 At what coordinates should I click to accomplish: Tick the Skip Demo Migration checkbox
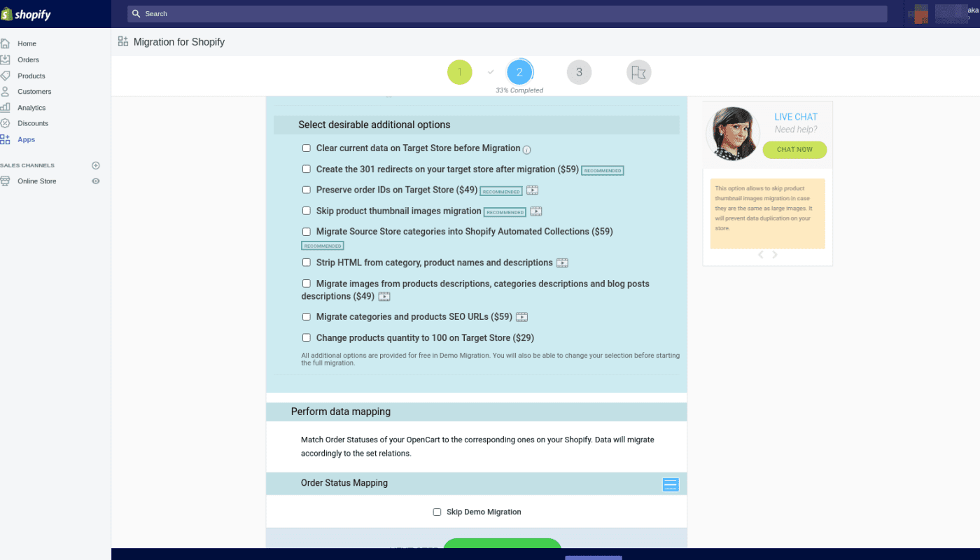coord(437,512)
